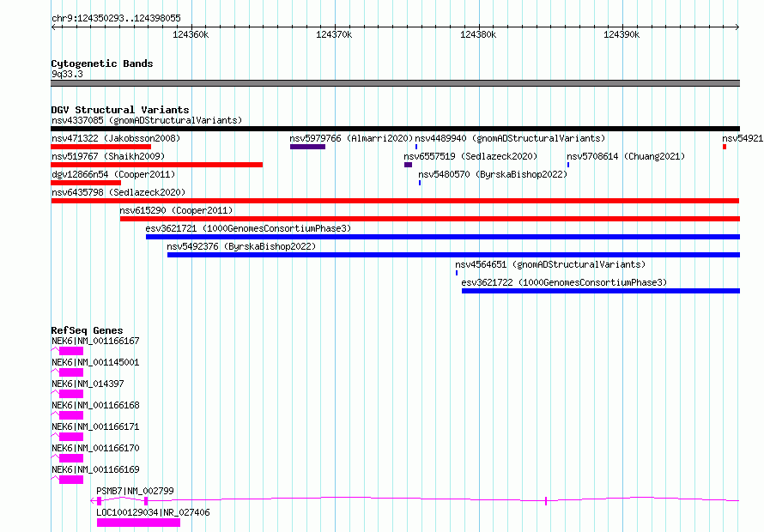Image resolution: width=764 pixels, height=532 pixels.
Task: Open NEK6|NM_001166171 transcript label
Action: [x=95, y=426]
